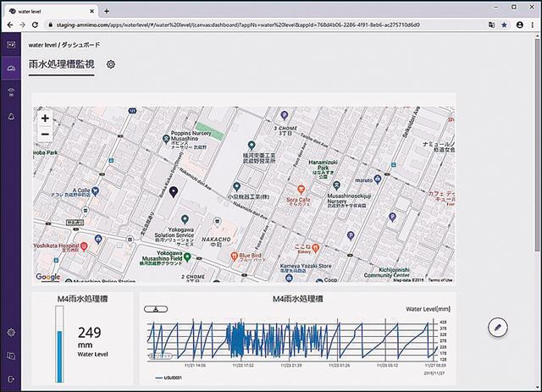542x392 pixels.
Task: Click the logout icon in sidebar
Action: (11, 379)
